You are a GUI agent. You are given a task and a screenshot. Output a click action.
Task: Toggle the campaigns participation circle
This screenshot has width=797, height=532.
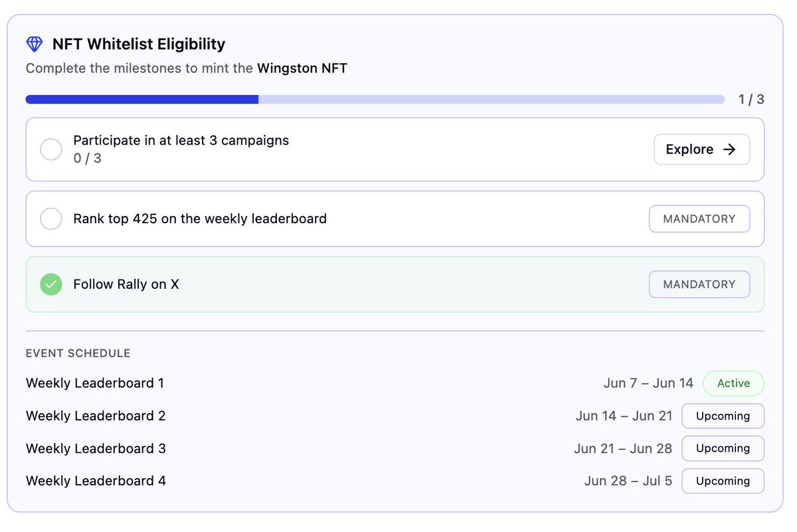[x=51, y=149]
